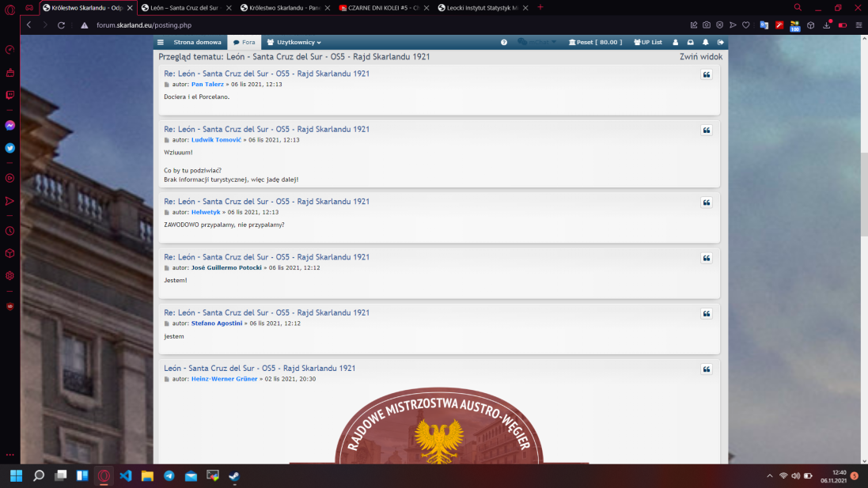Click the page vertical scrollbar thumb
This screenshot has width=868, height=488.
[x=864, y=194]
